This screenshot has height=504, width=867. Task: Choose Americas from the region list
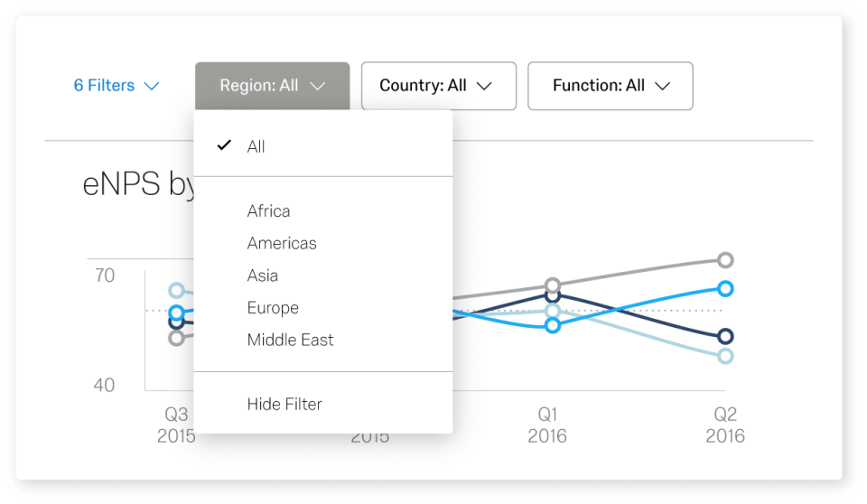click(281, 243)
